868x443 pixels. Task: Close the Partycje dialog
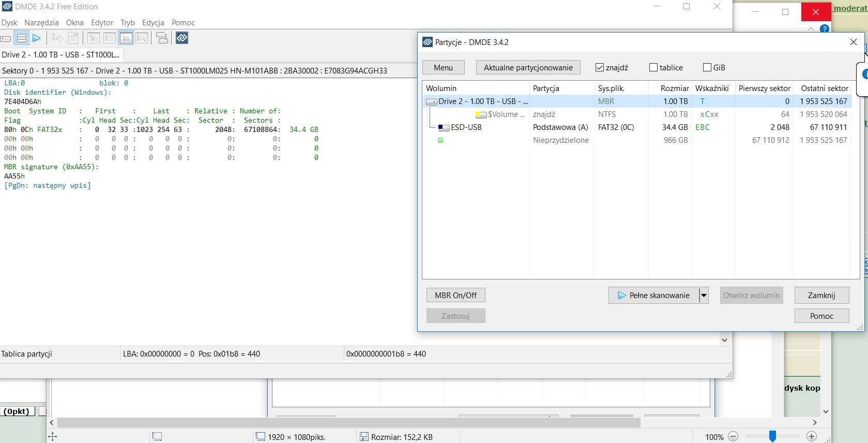(x=854, y=42)
